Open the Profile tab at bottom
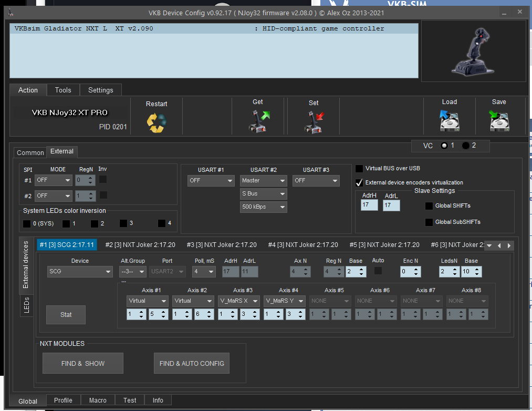 (x=63, y=400)
